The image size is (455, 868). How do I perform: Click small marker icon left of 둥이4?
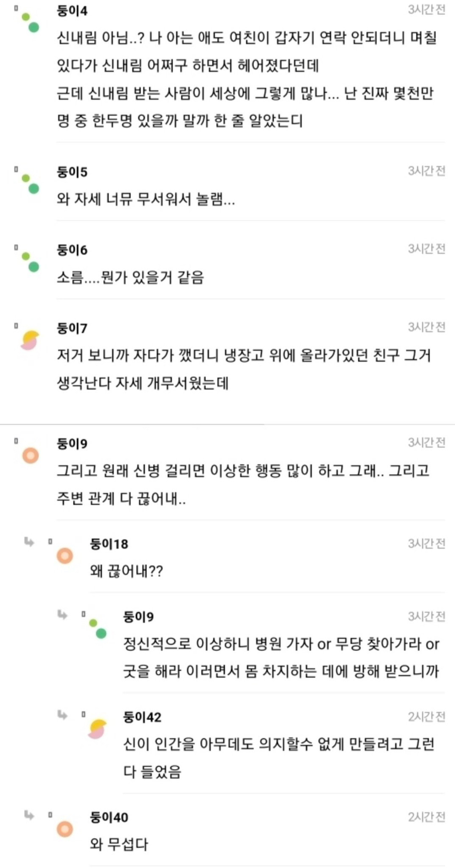pyautogui.click(x=16, y=8)
